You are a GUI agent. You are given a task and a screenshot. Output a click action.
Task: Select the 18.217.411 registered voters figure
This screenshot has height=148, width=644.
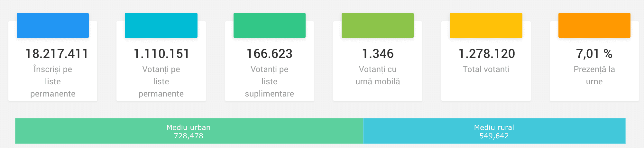(57, 54)
